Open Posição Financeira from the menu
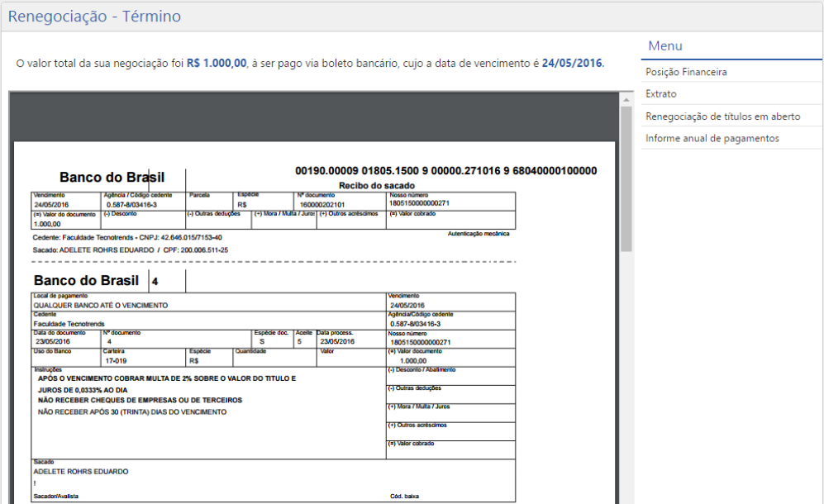Image resolution: width=824 pixels, height=504 pixels. pos(686,72)
